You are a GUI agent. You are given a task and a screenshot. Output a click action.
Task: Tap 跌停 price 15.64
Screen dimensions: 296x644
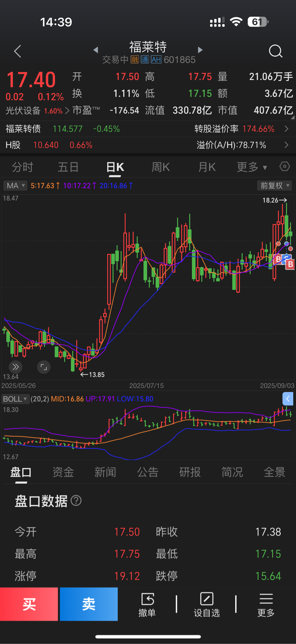pyautogui.click(x=268, y=576)
